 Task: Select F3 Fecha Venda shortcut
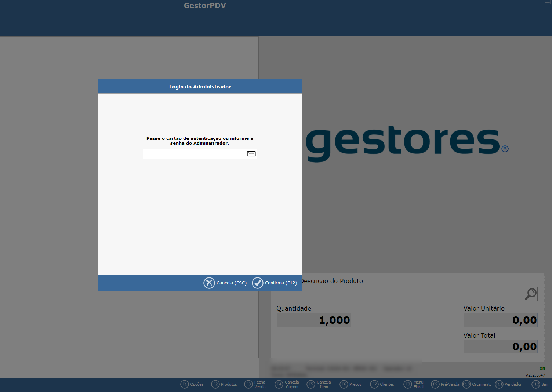(x=255, y=384)
